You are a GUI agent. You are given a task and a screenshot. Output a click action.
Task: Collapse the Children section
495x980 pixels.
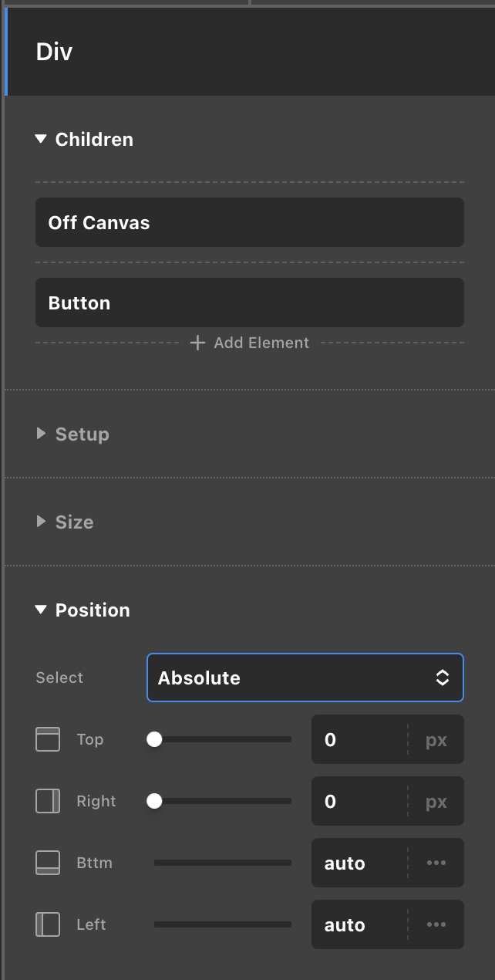click(42, 140)
